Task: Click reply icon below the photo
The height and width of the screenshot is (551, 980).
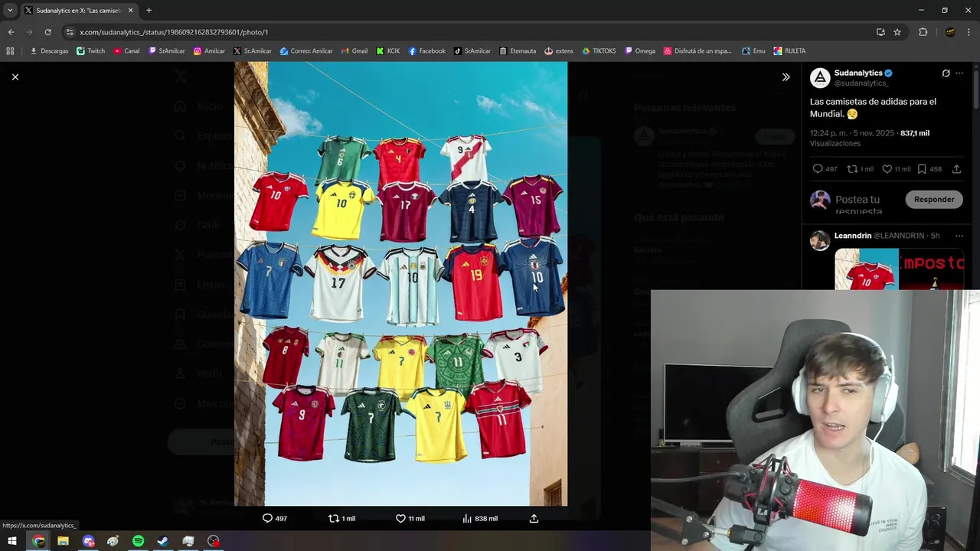Action: (268, 518)
